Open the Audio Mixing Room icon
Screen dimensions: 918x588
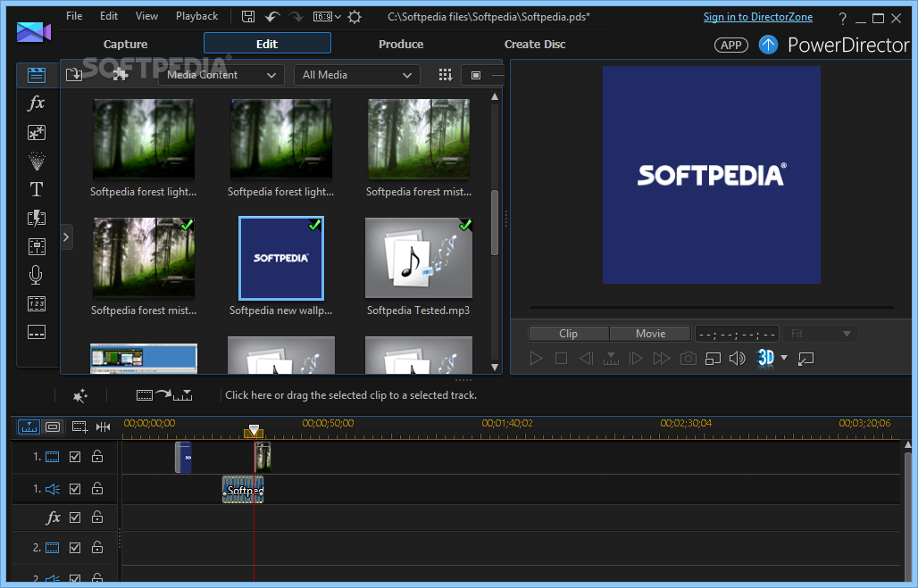[37, 246]
